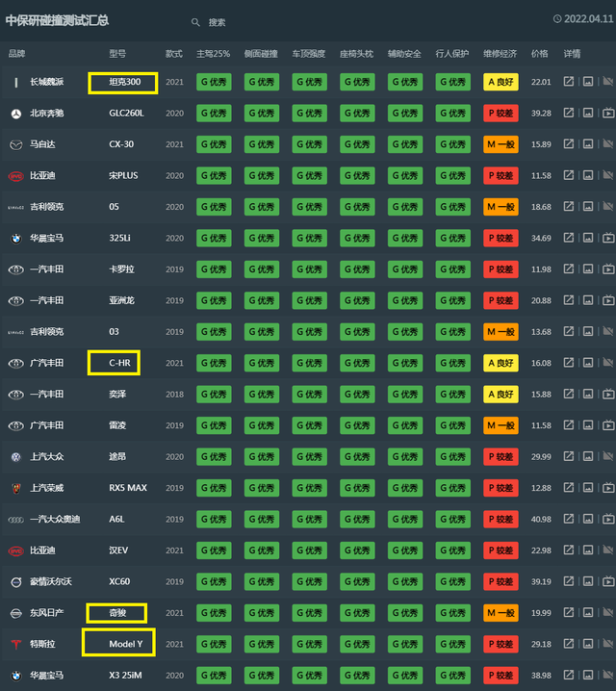This screenshot has width=616, height=691.
Task: View image icon for A6L row
Action: click(588, 519)
